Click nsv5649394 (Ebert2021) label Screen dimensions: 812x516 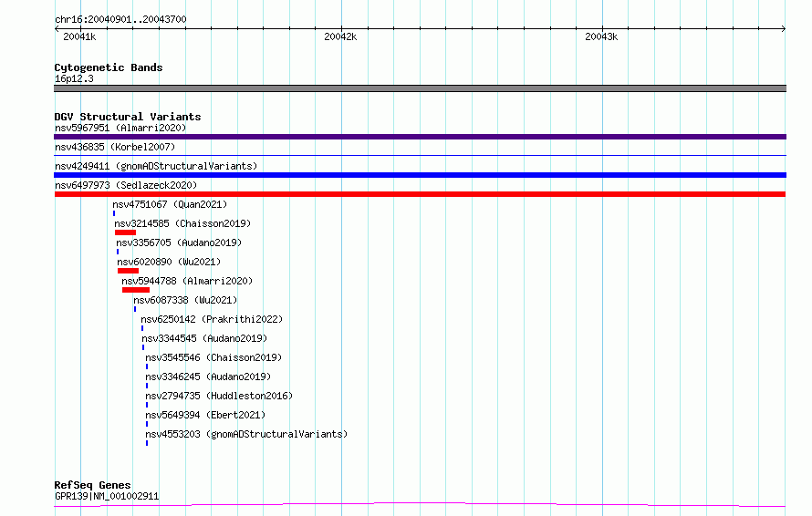pyautogui.click(x=205, y=415)
